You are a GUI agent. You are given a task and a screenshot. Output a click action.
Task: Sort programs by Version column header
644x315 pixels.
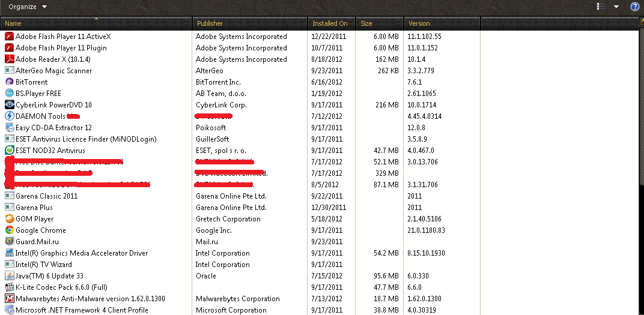coord(442,23)
